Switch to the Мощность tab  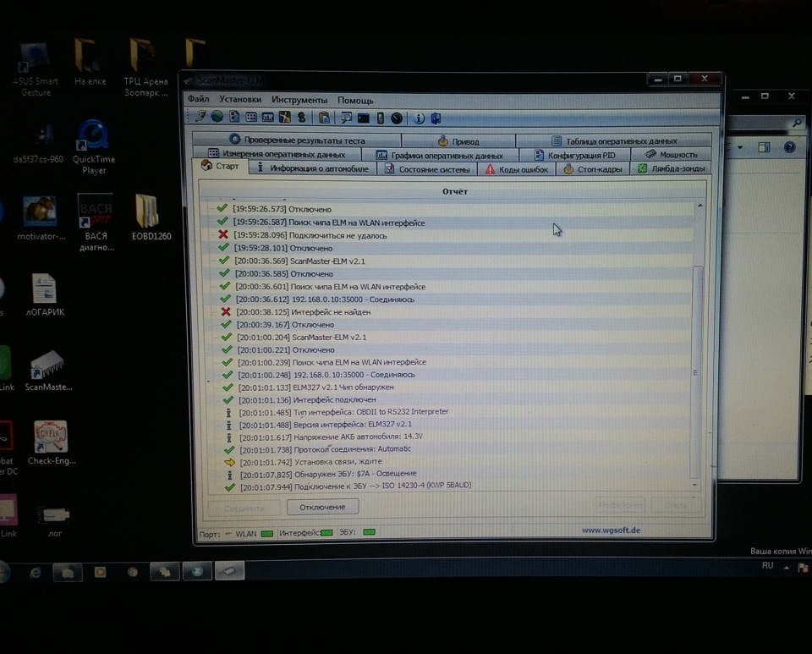coord(671,154)
